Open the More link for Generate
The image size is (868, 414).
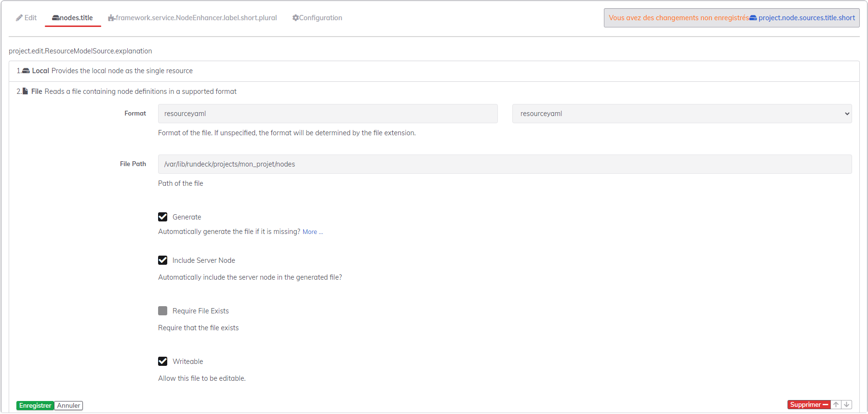[x=313, y=232]
